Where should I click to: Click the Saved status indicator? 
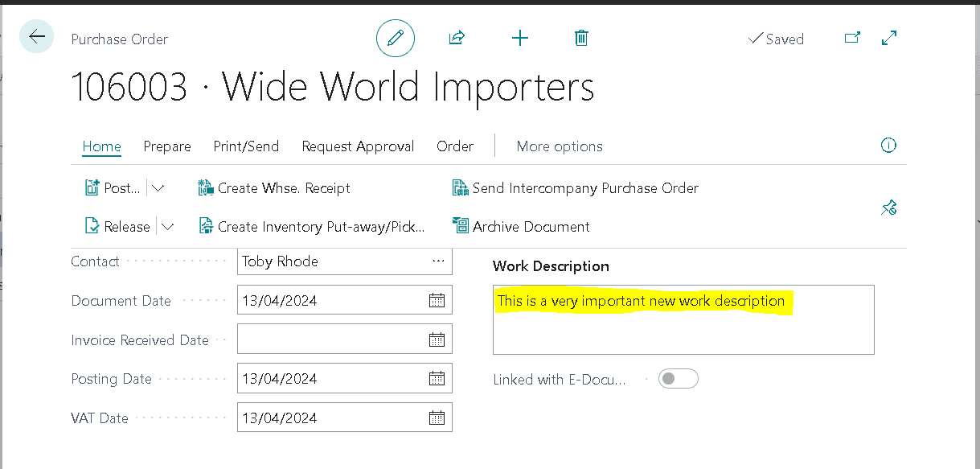tap(776, 39)
